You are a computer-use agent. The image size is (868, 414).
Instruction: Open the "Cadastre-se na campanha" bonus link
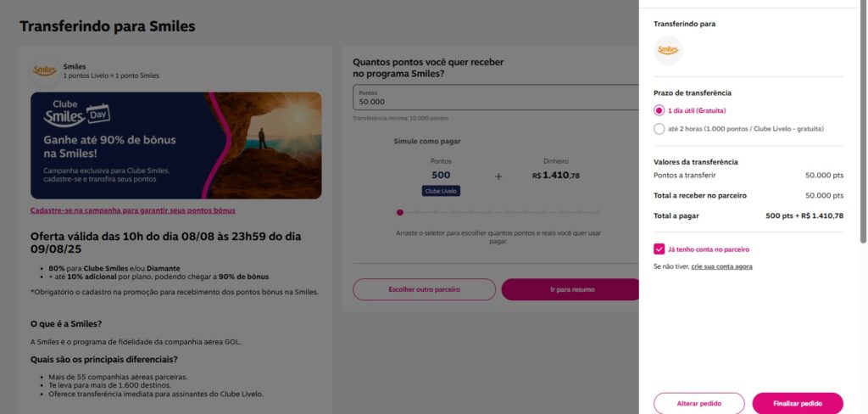tap(132, 210)
